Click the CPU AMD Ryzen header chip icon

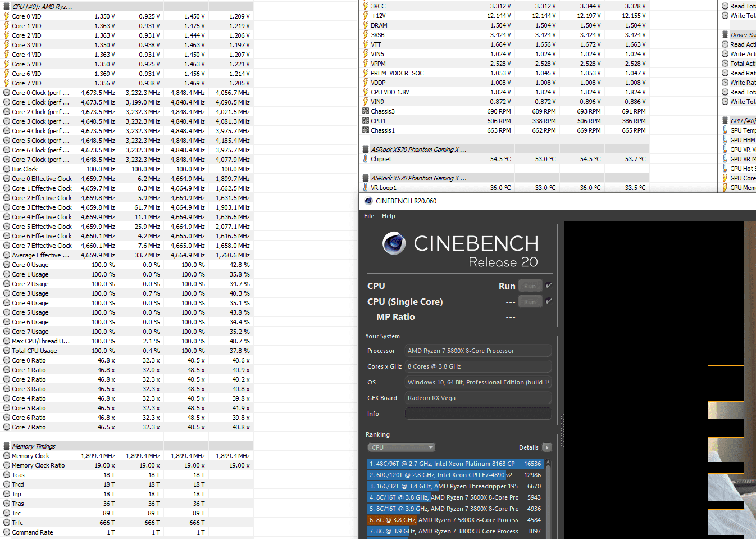pos(7,7)
